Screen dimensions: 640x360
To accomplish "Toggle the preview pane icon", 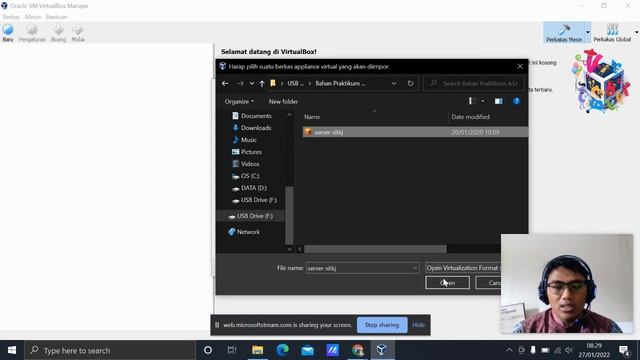I will (498, 101).
